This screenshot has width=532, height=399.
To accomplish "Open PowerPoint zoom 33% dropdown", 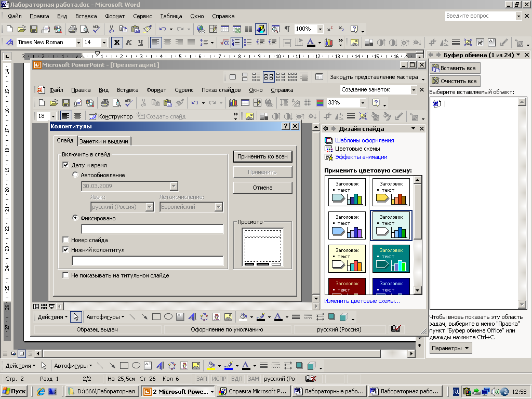I will (x=363, y=103).
